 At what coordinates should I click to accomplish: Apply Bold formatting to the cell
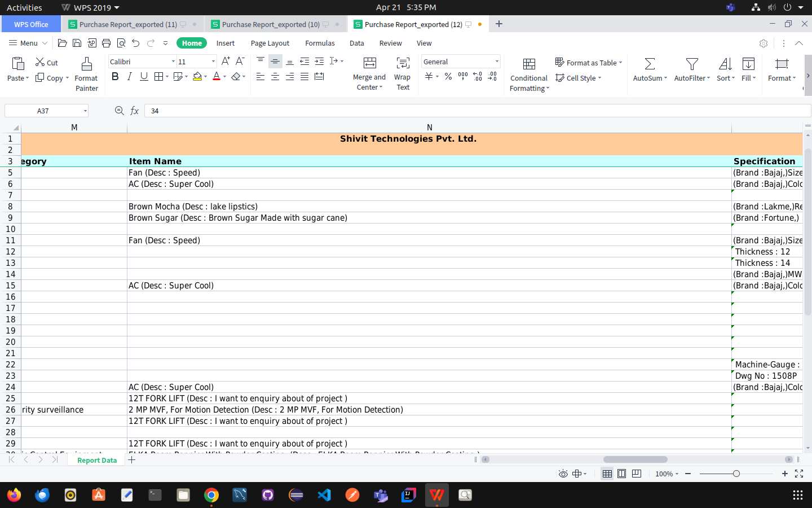[x=115, y=77]
